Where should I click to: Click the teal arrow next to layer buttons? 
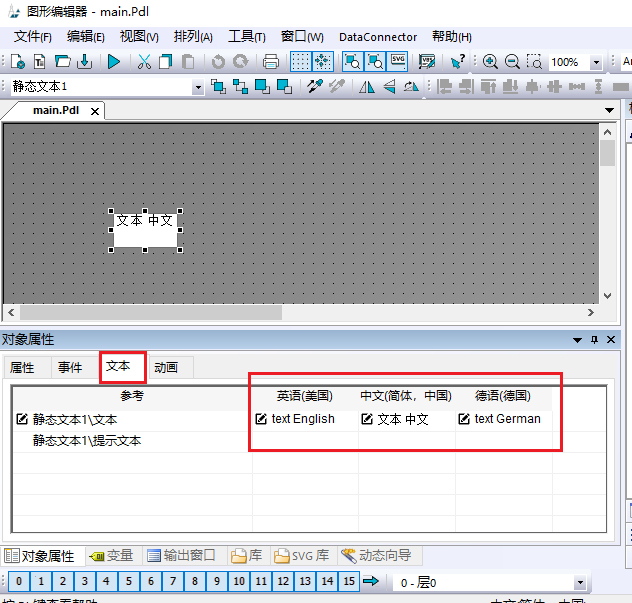(x=371, y=581)
